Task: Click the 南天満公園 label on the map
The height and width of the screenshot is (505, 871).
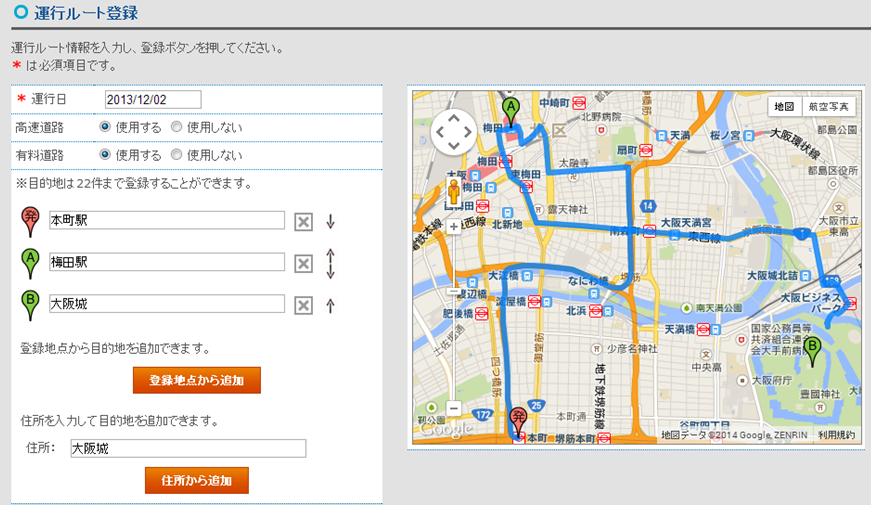Action: 719,308
